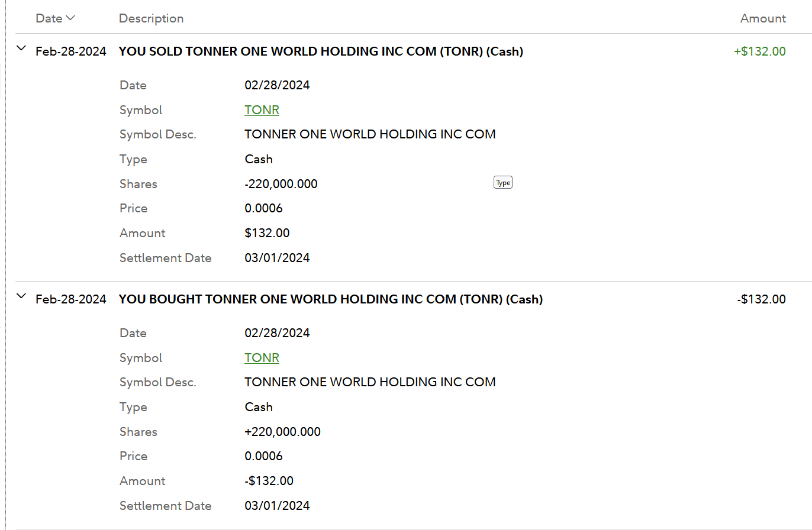Collapse the YOU SOLD TONR transaction details
812x530 pixels.
coord(21,49)
